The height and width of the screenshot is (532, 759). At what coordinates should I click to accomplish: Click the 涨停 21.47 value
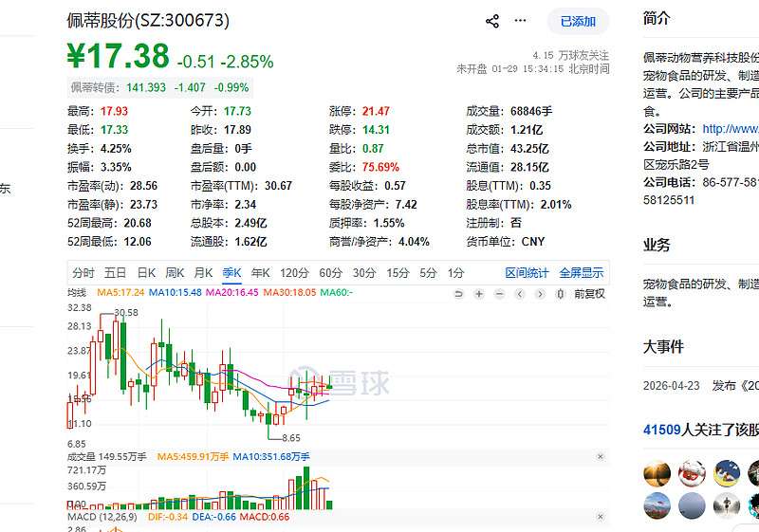tap(376, 111)
